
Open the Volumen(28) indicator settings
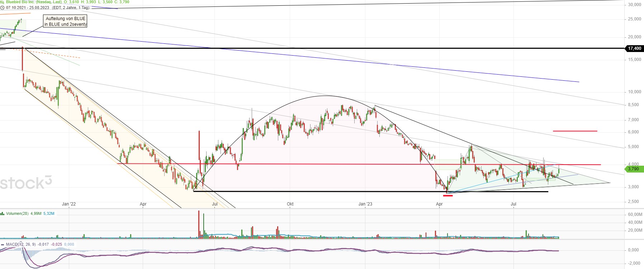(18, 214)
